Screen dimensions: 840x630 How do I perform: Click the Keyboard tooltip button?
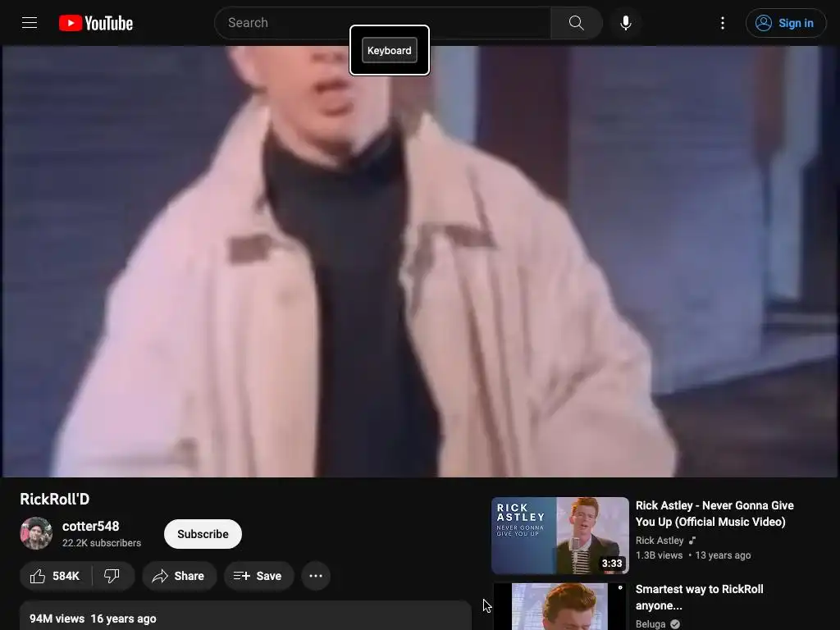point(390,50)
